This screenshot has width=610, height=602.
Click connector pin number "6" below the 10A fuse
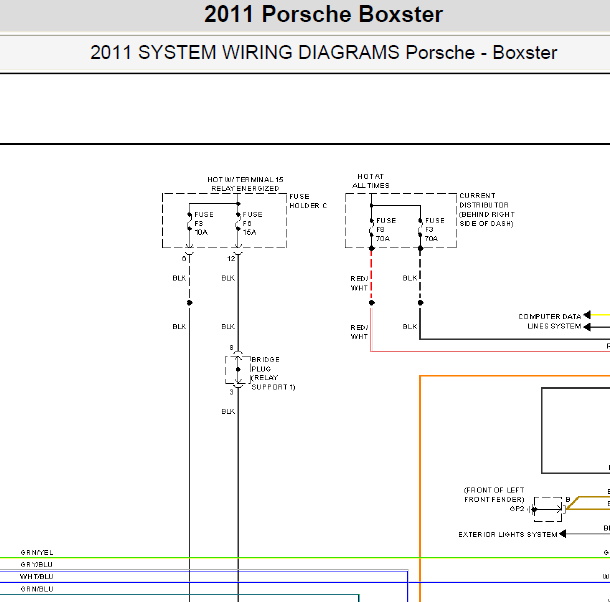(184, 258)
